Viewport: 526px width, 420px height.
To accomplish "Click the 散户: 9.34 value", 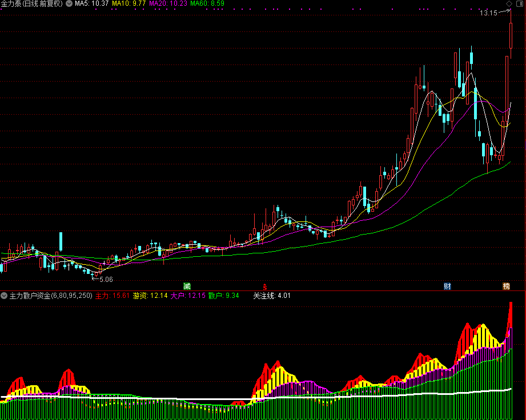I will 223,296.
